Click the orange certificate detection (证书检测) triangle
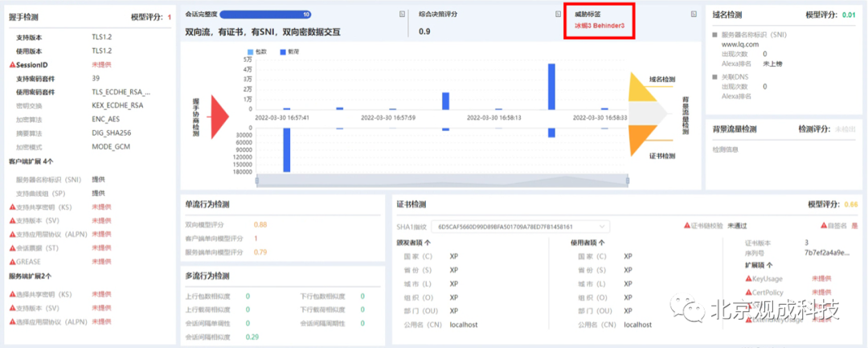The image size is (868, 348). point(642,140)
